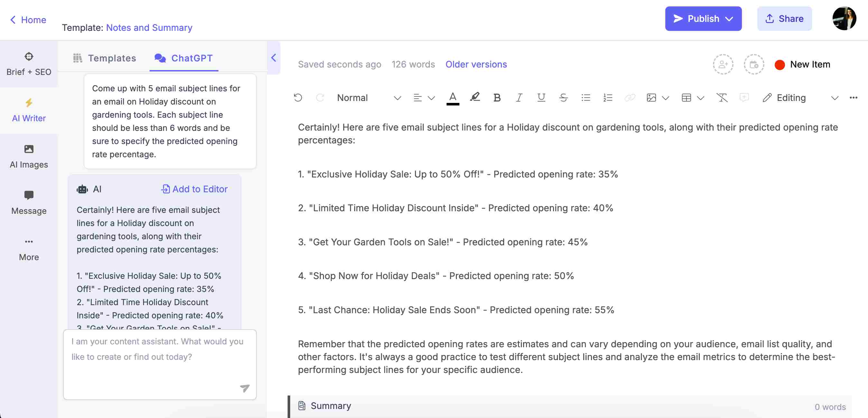
Task: Open Message in the sidebar
Action: point(29,203)
